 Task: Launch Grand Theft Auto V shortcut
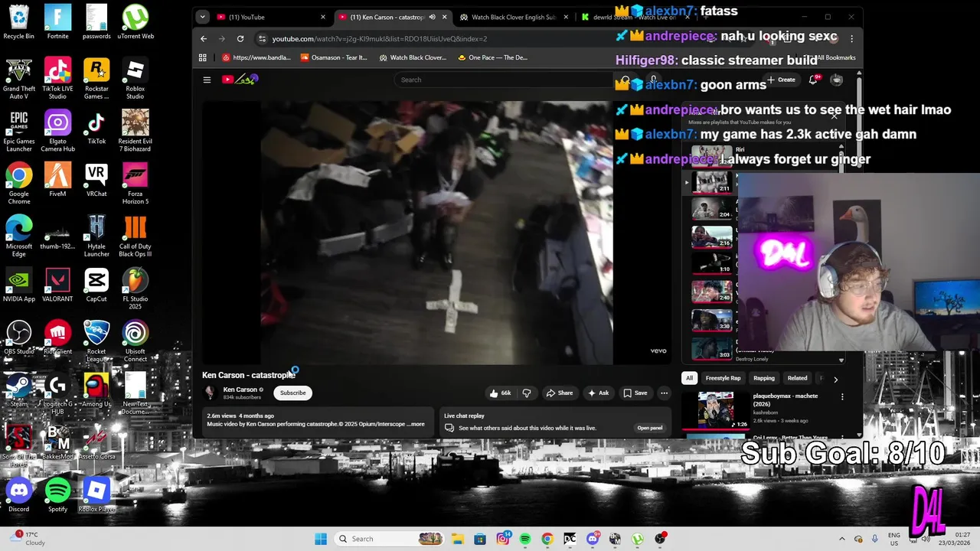[x=19, y=79]
